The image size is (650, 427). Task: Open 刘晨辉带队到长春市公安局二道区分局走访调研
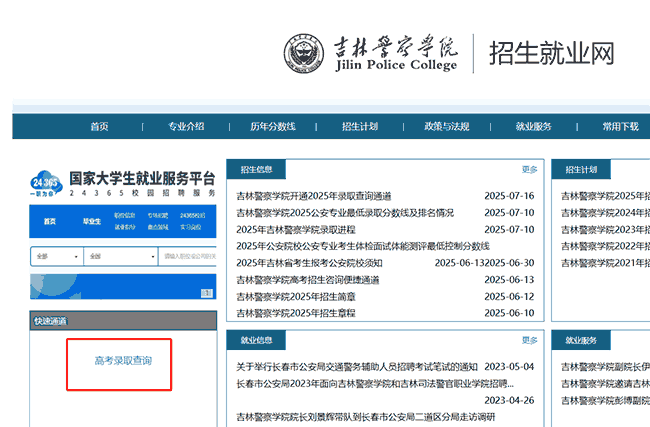point(366,417)
